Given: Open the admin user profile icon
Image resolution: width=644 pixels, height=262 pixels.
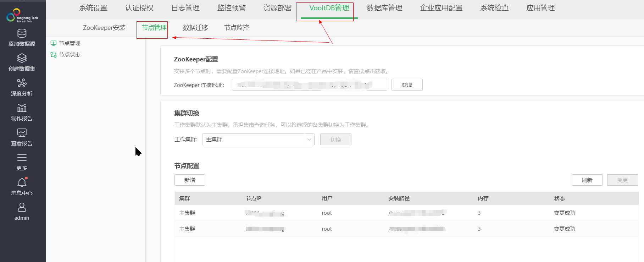Looking at the screenshot, I should (x=22, y=207).
